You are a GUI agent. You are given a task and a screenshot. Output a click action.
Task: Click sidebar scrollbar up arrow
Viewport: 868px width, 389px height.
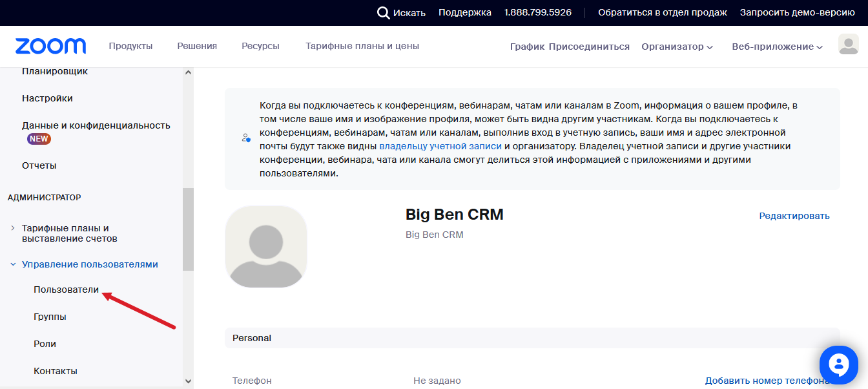click(188, 73)
